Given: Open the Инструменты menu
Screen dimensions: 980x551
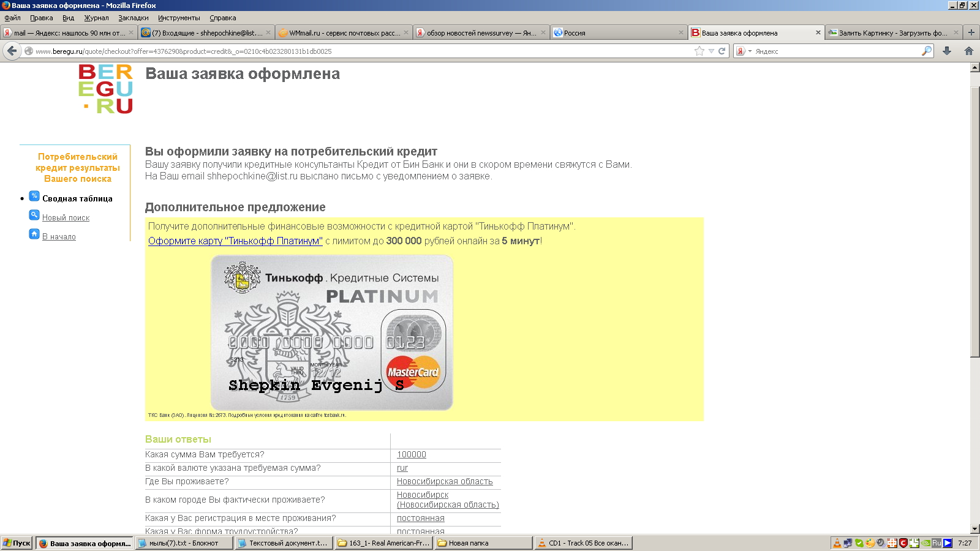Looking at the screenshot, I should click(179, 18).
